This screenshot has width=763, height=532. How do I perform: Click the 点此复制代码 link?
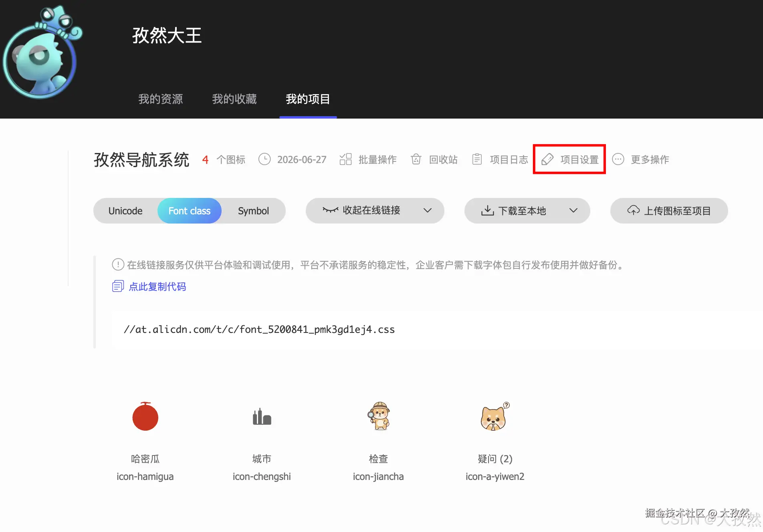(157, 286)
